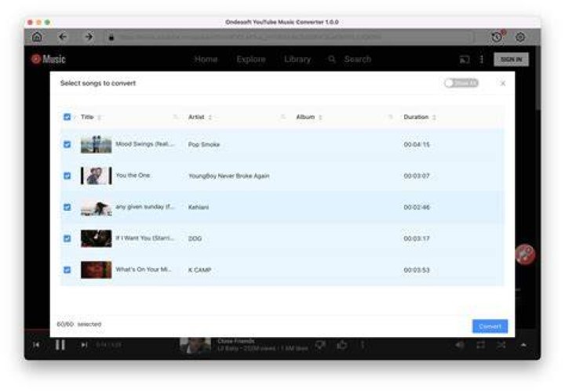565x392 pixels.
Task: Expand the player page arrow
Action: pyautogui.click(x=523, y=345)
